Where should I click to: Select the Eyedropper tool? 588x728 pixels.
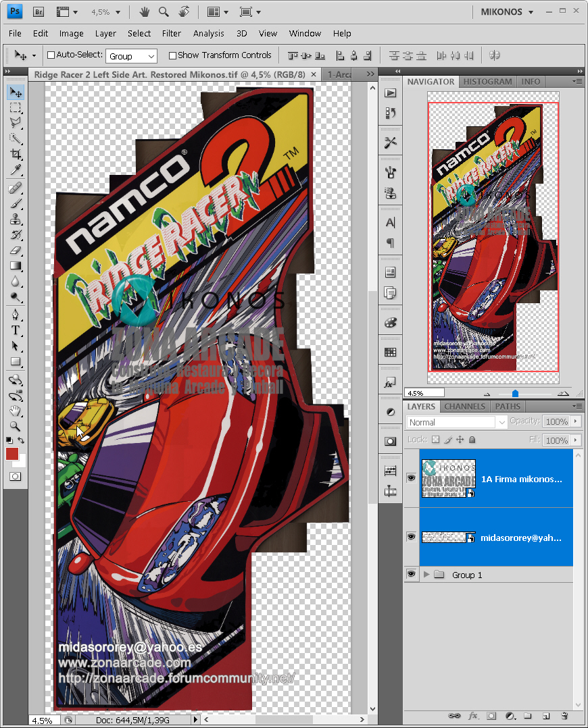tap(16, 170)
